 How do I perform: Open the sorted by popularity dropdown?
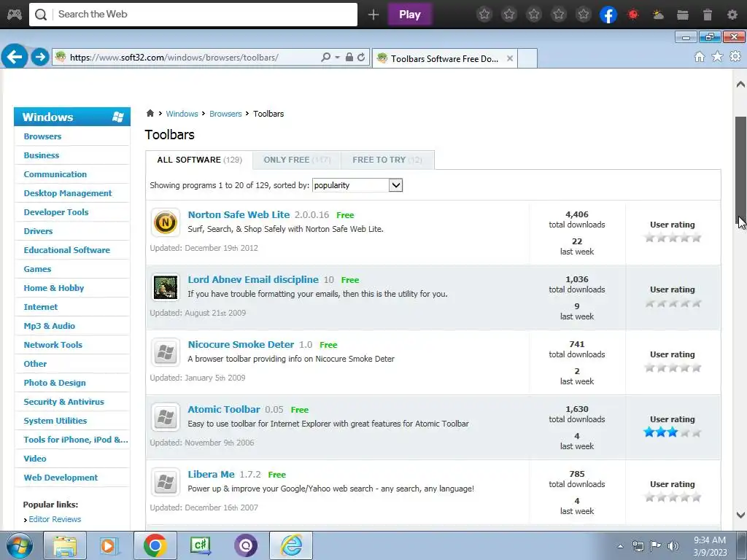click(357, 185)
